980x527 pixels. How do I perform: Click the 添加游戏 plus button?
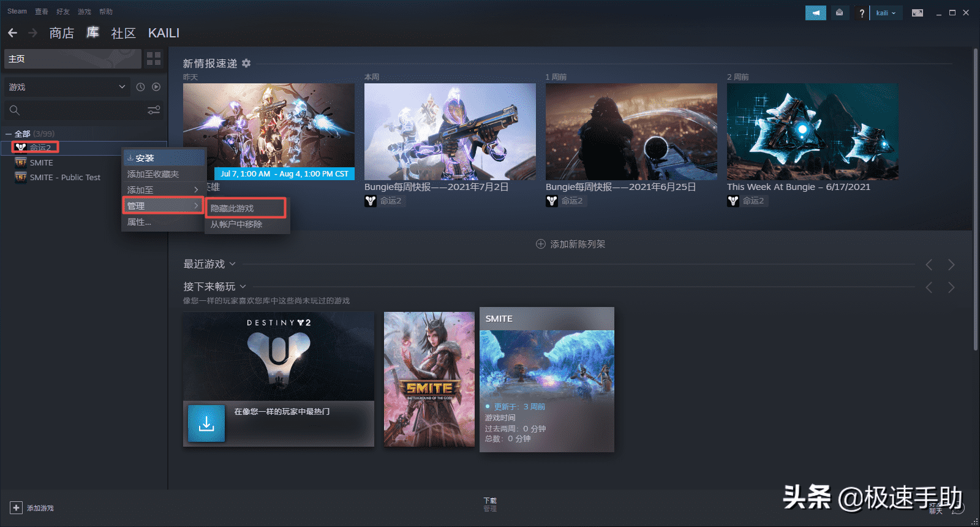(16, 508)
